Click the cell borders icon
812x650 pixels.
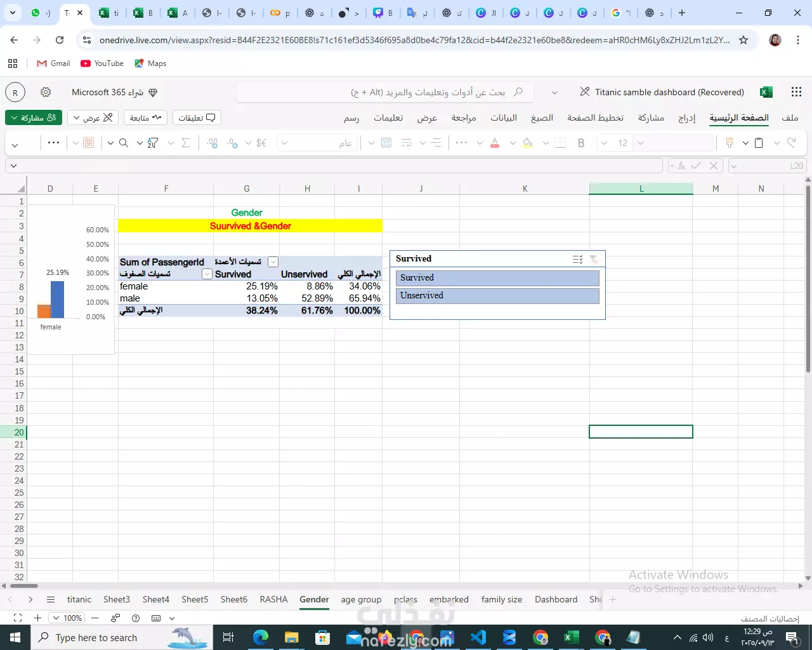[x=560, y=143]
